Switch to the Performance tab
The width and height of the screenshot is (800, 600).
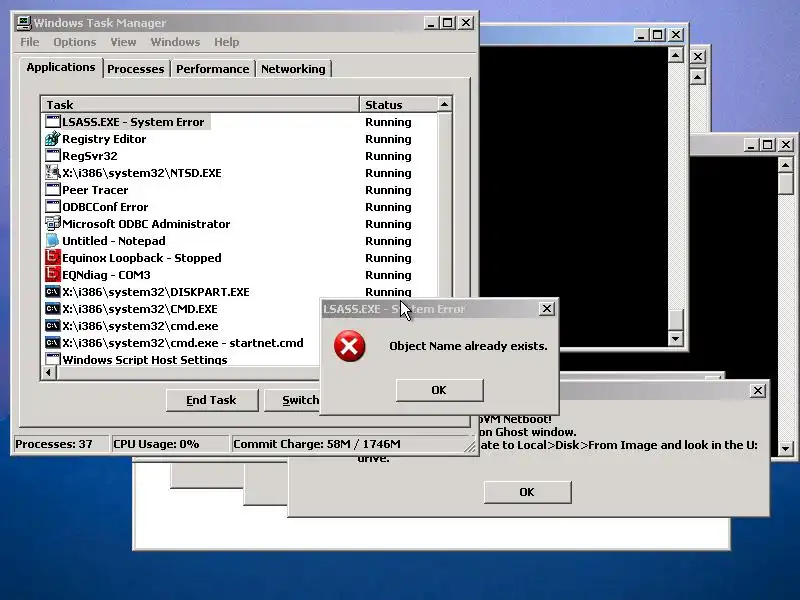(213, 69)
